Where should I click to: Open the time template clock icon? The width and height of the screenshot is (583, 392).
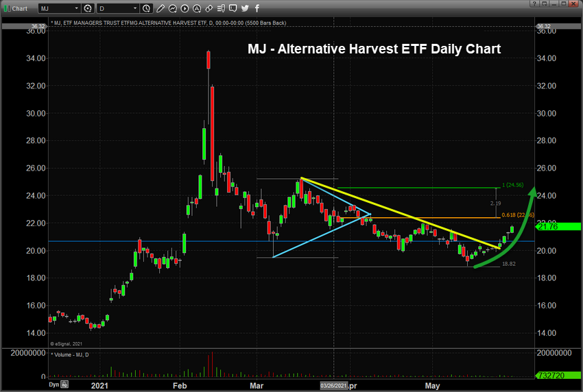(147, 8)
